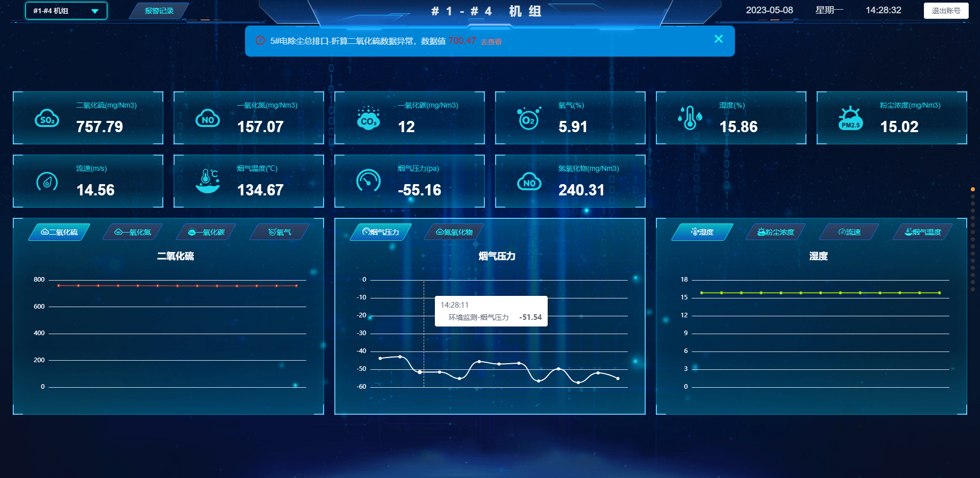Click the 157.07 nitric oxide value

pos(260,127)
